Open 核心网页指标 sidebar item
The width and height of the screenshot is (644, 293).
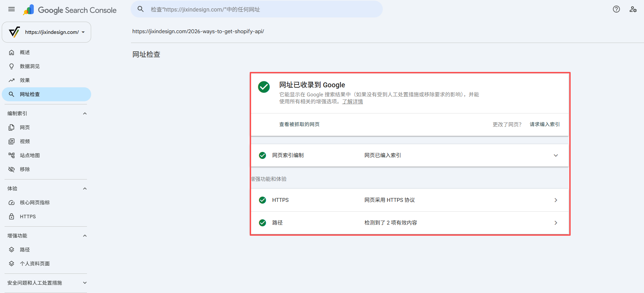point(46,203)
